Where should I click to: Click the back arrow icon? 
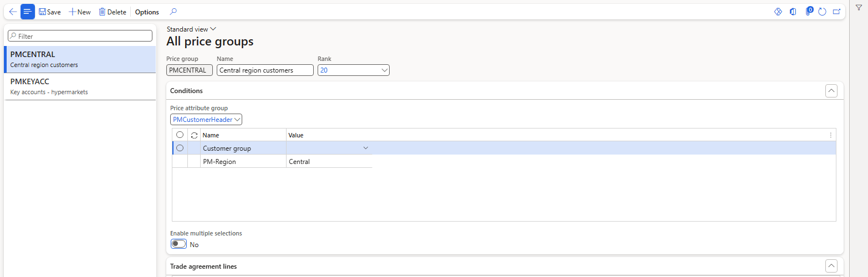[13, 12]
